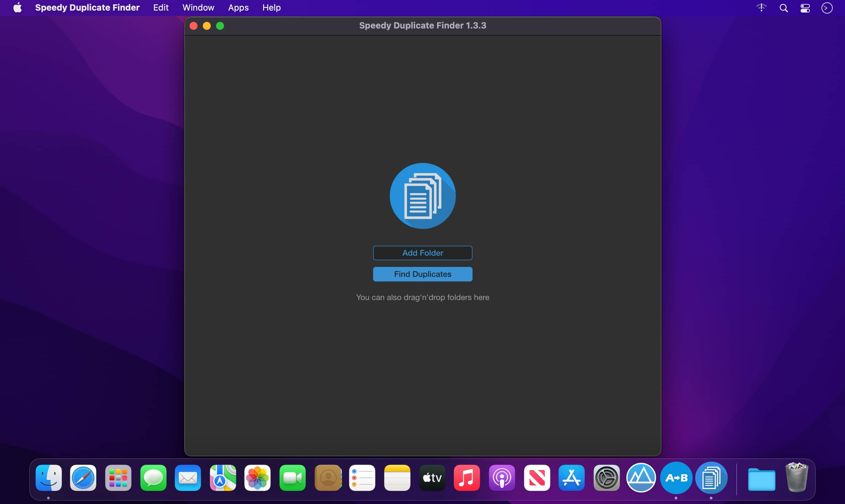
Task: Open Notes from the Dock
Action: 397,478
